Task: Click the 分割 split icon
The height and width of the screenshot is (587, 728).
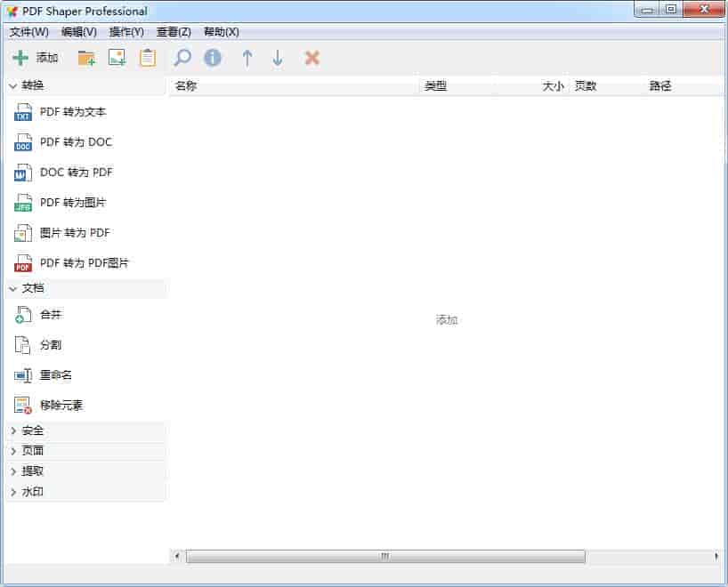Action: click(x=22, y=345)
